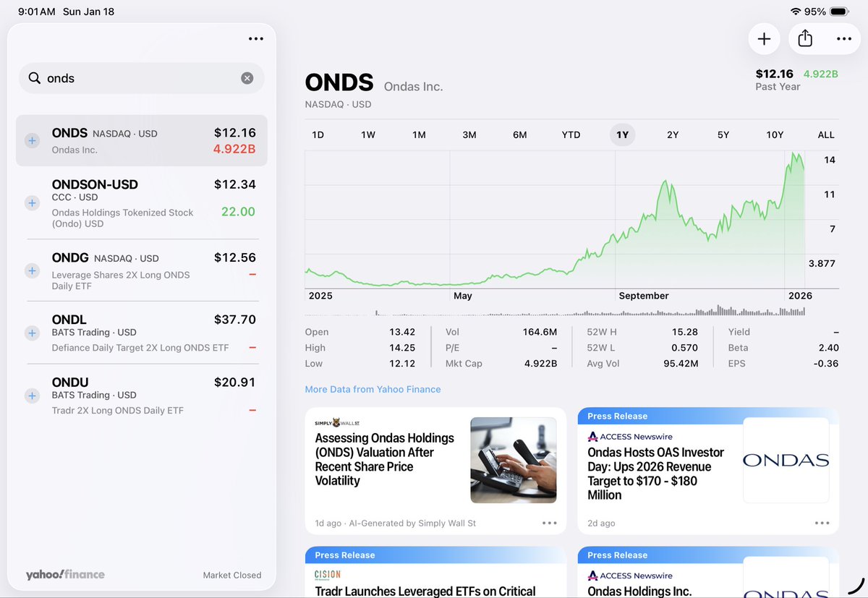Click the magnifying glass search icon
The width and height of the screenshot is (868, 598).
(34, 78)
